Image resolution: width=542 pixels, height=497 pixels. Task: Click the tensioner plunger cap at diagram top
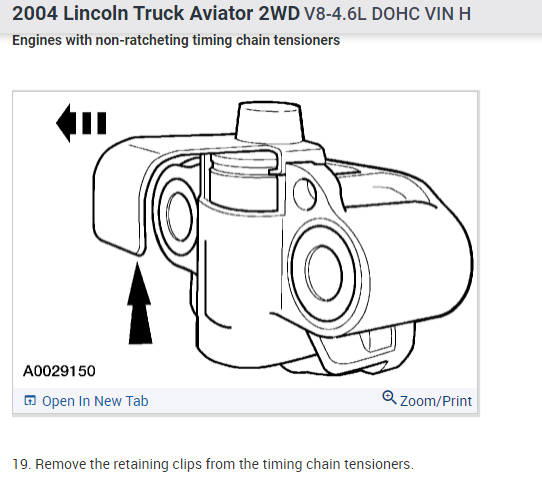(269, 122)
